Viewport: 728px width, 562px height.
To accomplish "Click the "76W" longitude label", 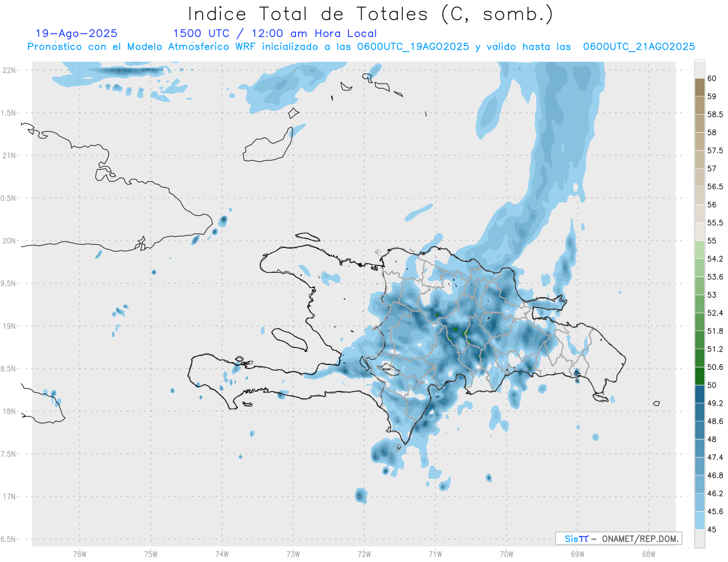I will click(79, 553).
